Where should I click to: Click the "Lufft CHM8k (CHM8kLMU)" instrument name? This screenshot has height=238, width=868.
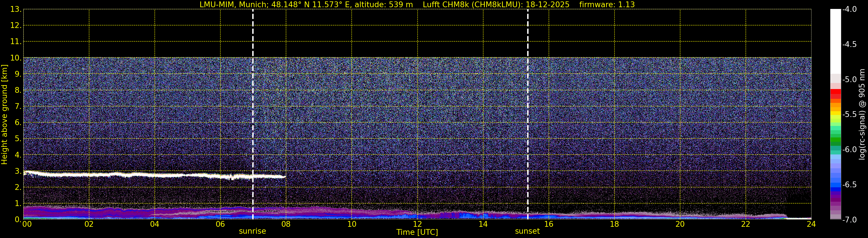point(472,5)
